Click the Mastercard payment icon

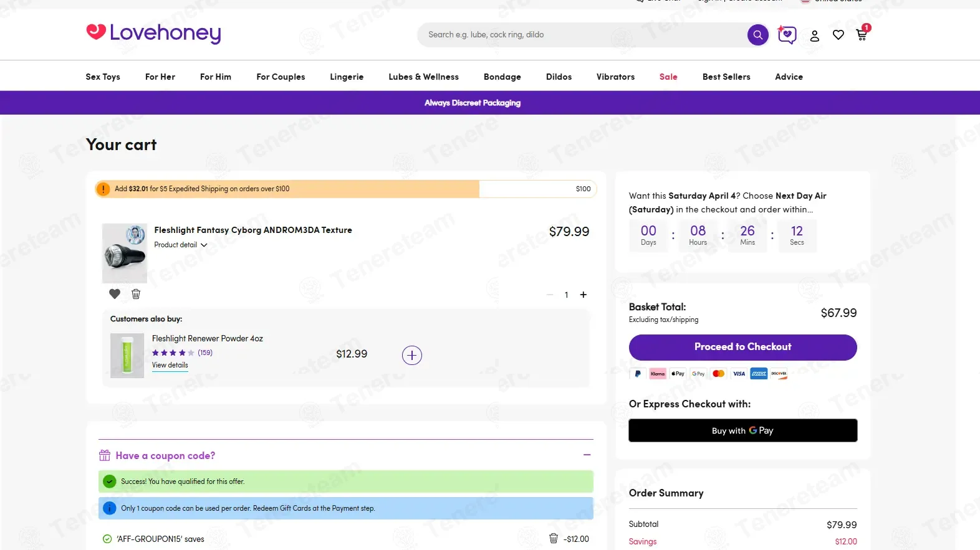point(718,374)
